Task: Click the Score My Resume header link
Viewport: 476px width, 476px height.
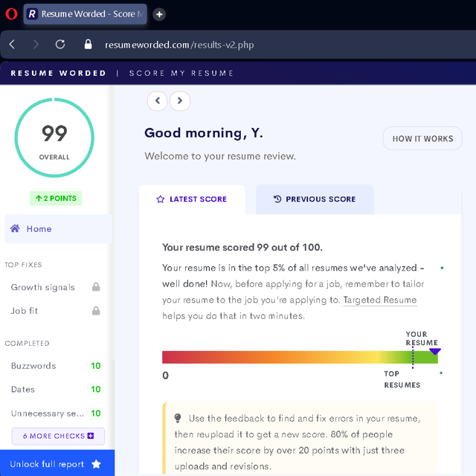Action: point(181,73)
